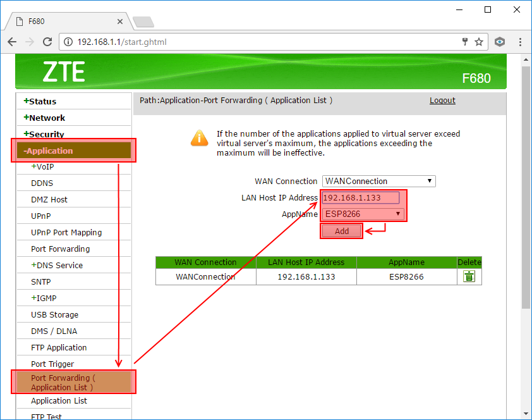Click the AppName column header

pyautogui.click(x=406, y=262)
